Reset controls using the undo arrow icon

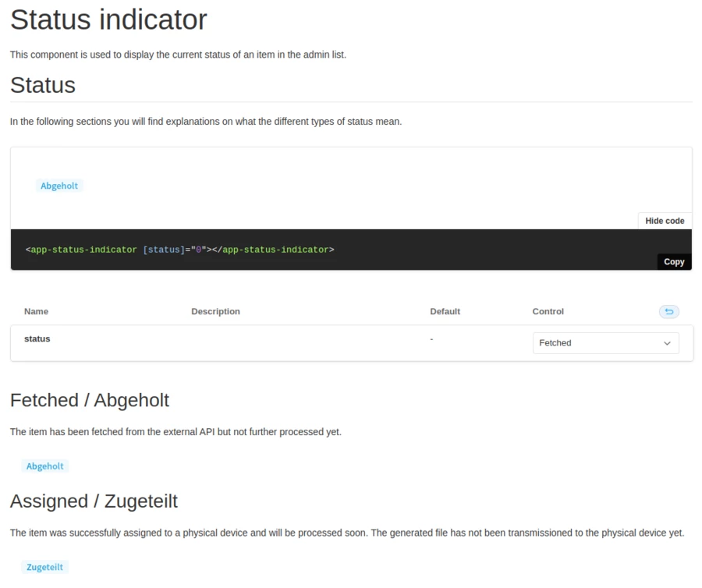tap(668, 311)
